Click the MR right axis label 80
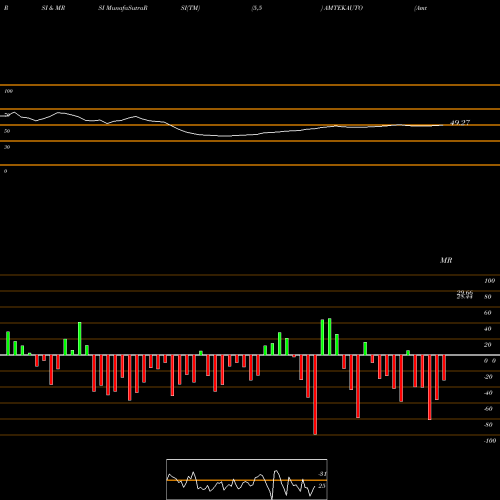The height and width of the screenshot is (500, 500). pyautogui.click(x=488, y=297)
